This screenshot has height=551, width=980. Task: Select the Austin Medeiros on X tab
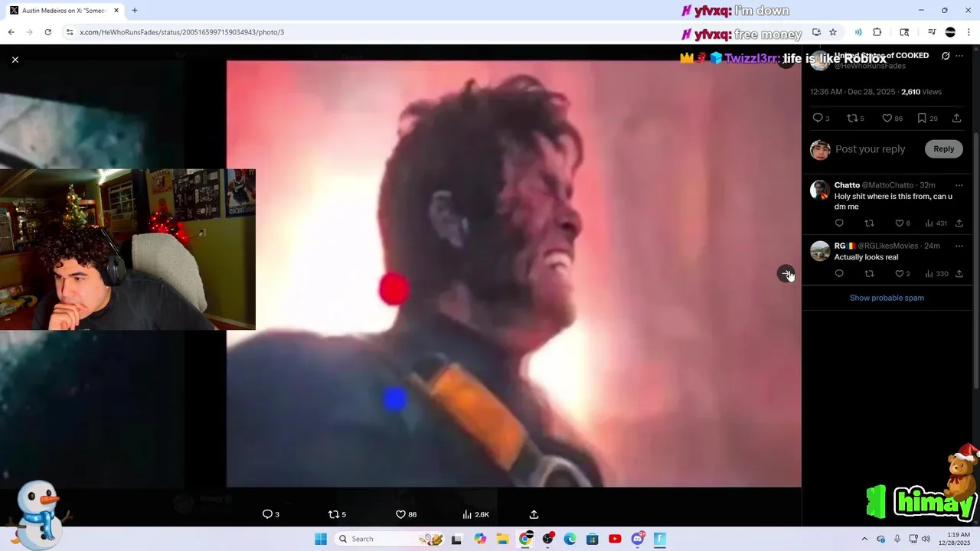click(63, 11)
